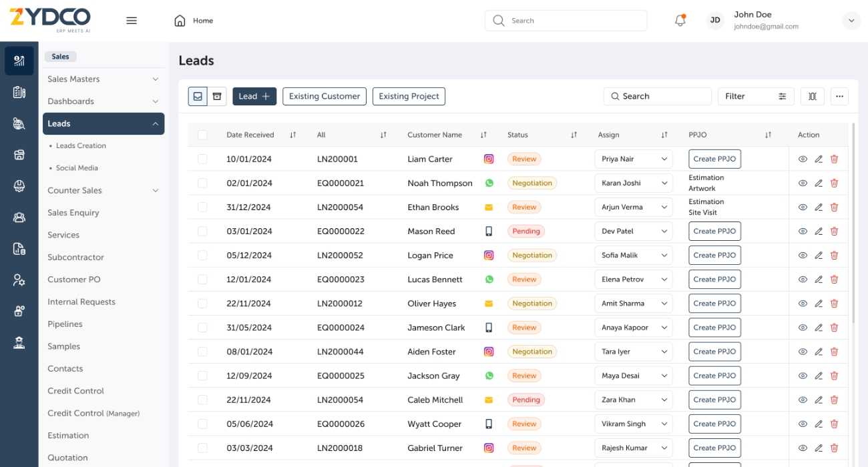Click the three-dots more options button
This screenshot has height=467, width=868.
pos(839,96)
